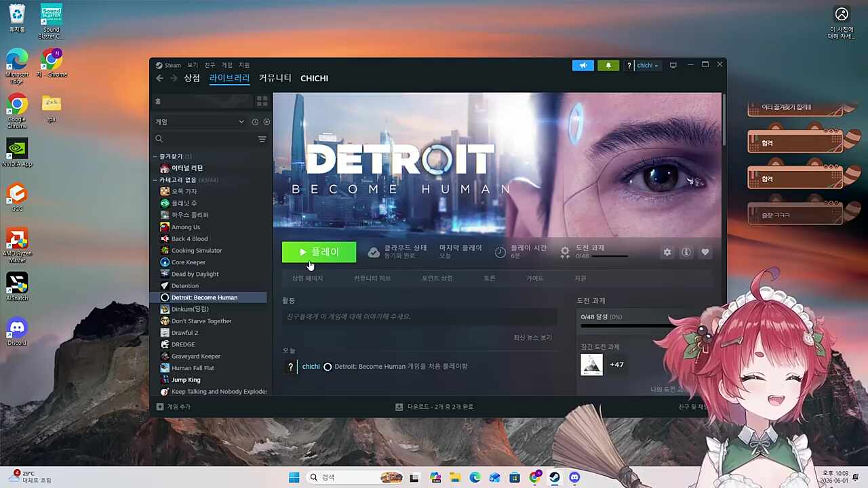Image resolution: width=868 pixels, height=488 pixels.
Task: Click the downloads status in the bottom bar
Action: (x=435, y=407)
